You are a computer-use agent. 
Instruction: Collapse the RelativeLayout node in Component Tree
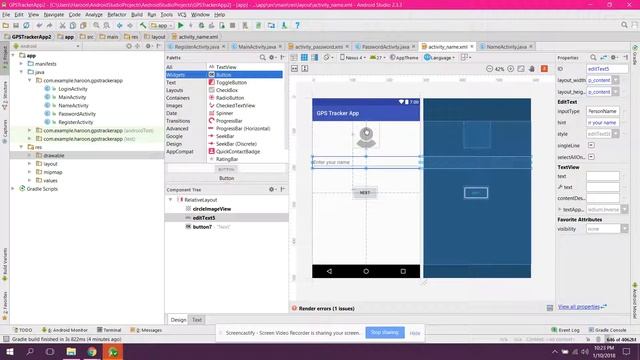[171, 200]
